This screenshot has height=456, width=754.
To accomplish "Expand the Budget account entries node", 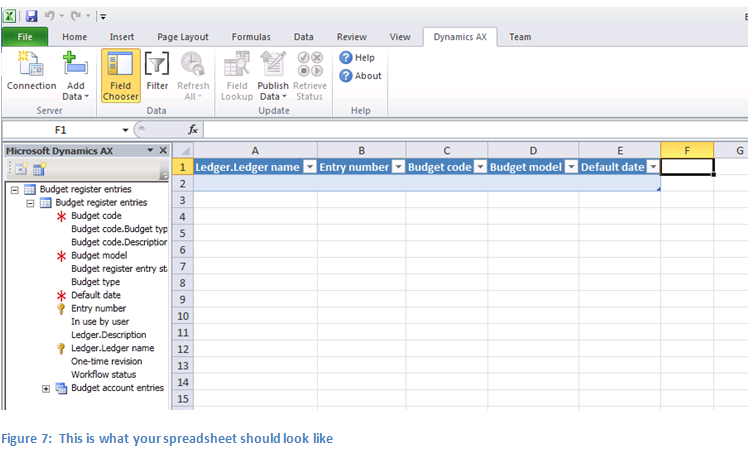I will pos(46,388).
